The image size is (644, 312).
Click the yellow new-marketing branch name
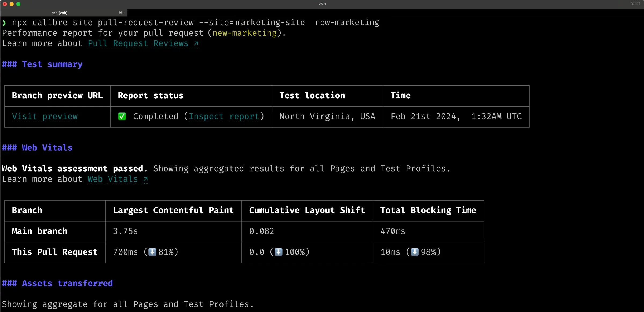[244, 33]
